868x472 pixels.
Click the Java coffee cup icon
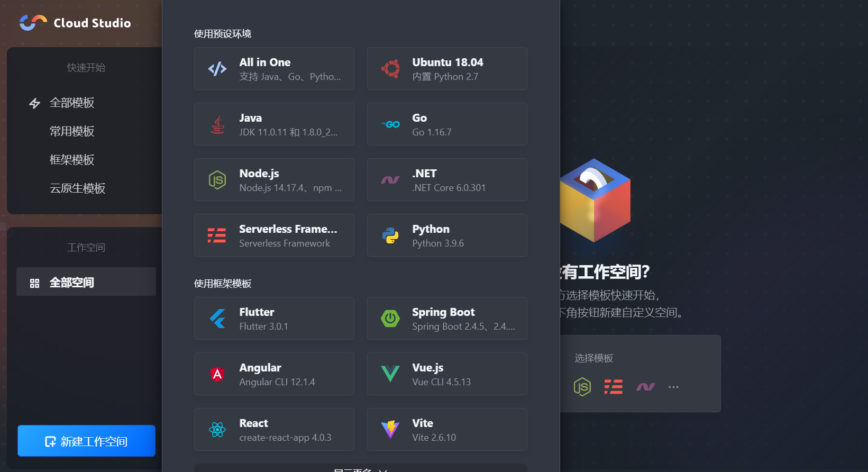point(217,124)
